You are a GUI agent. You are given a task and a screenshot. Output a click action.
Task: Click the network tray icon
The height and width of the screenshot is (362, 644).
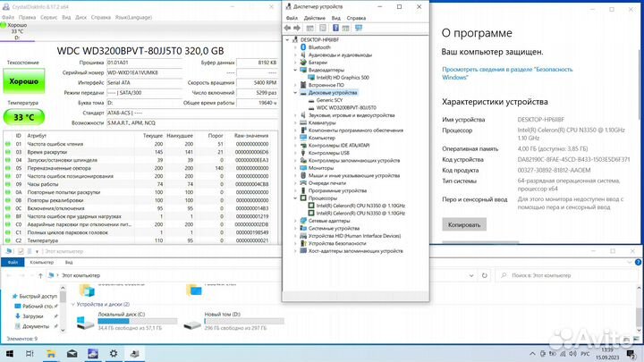pyautogui.click(x=563, y=353)
